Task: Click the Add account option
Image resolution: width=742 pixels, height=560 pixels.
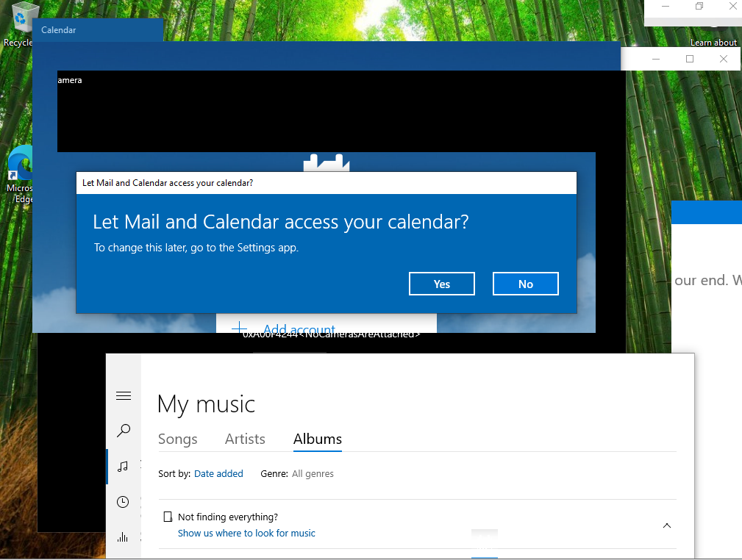Action: point(299,328)
